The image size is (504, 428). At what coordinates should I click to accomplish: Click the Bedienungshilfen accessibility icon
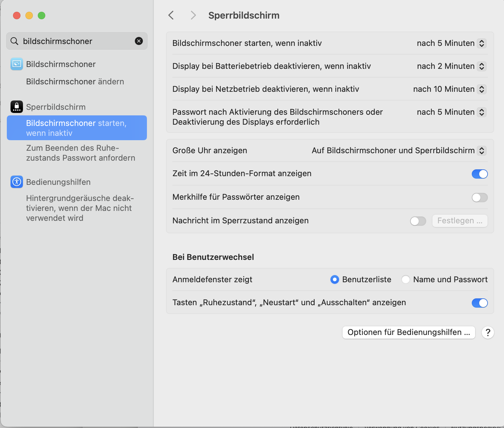[x=17, y=182]
